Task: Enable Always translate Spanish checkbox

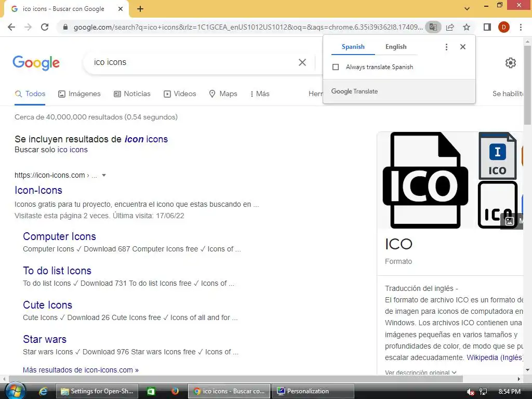Action: point(336,67)
